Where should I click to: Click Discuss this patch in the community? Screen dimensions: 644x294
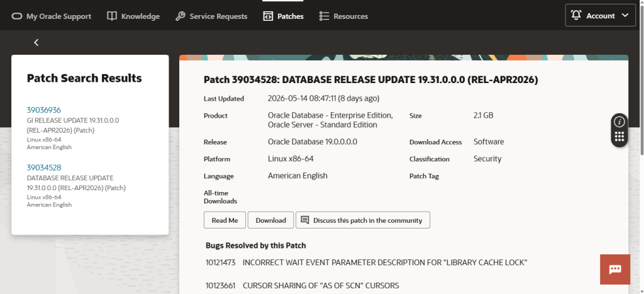point(363,220)
